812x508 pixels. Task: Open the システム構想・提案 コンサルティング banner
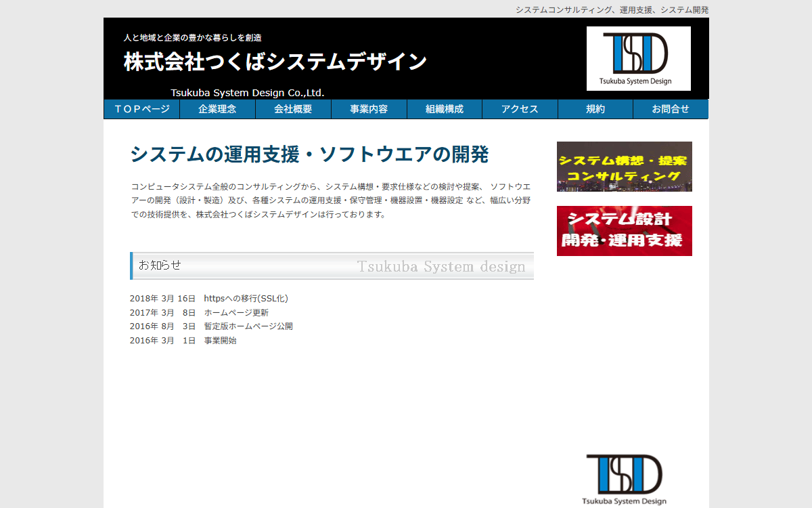pos(625,167)
